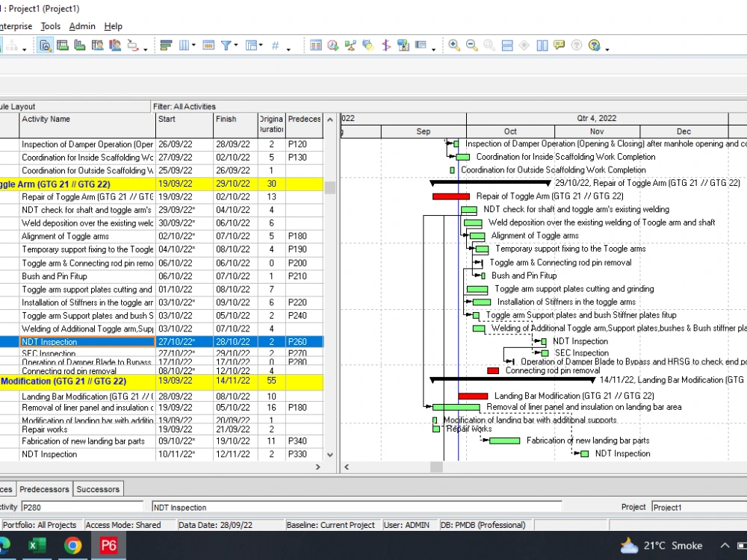This screenshot has height=560, width=747.
Task: Toggle the Gantt Chart view button
Action: [542, 45]
